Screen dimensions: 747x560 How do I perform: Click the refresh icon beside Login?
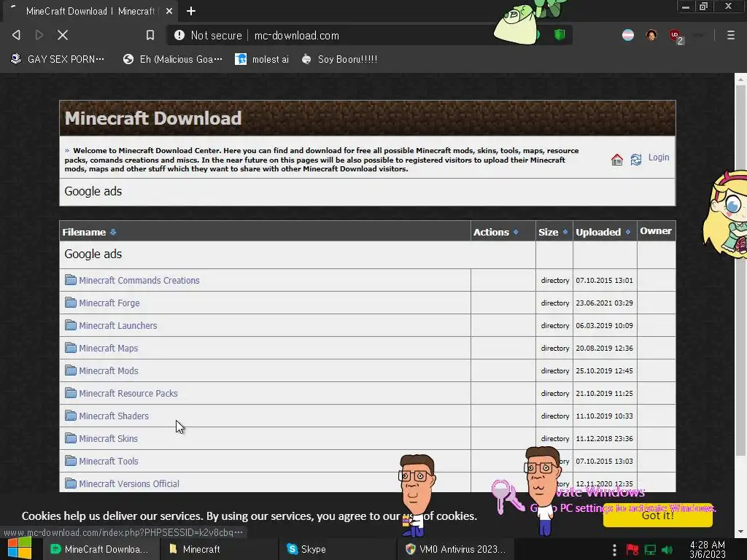(x=636, y=160)
